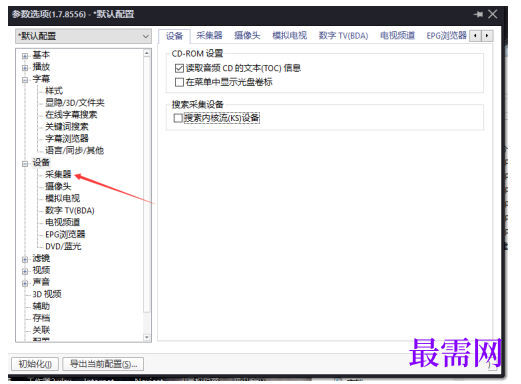
Task: Select 模拟电视 in the tree
Action: click(62, 198)
